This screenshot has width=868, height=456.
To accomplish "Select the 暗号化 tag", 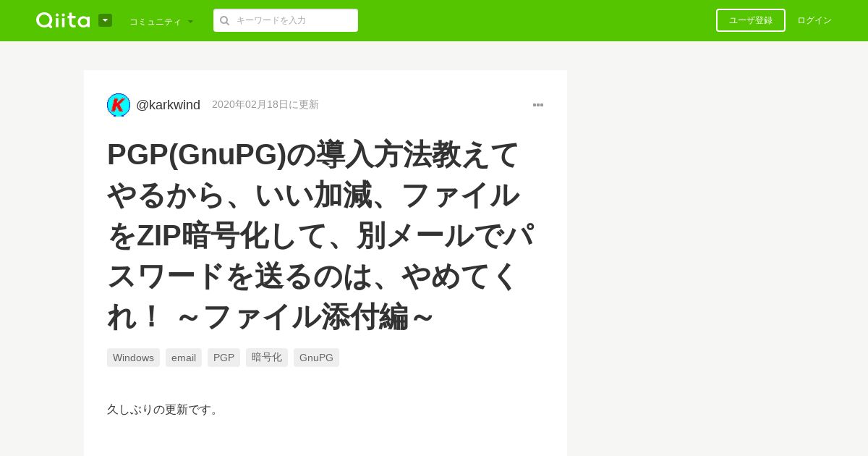I will click(267, 358).
